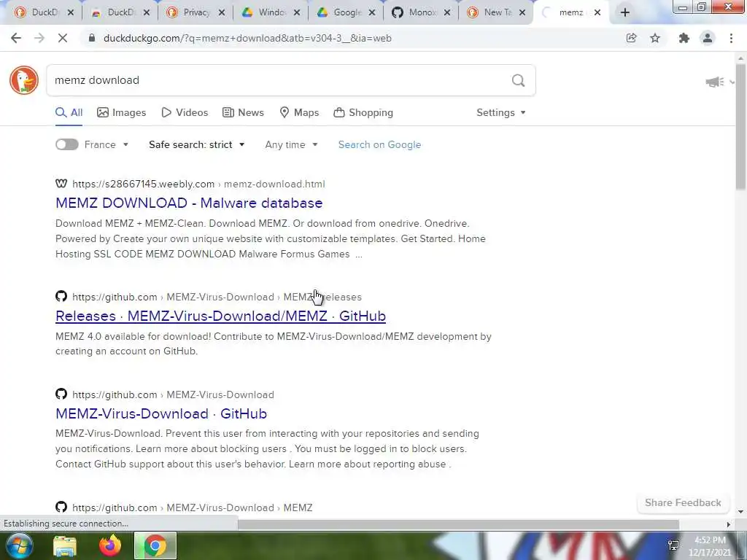Image resolution: width=747 pixels, height=560 pixels.
Task: Click the horizontal scrollbar right arrow
Action: pos(728,524)
